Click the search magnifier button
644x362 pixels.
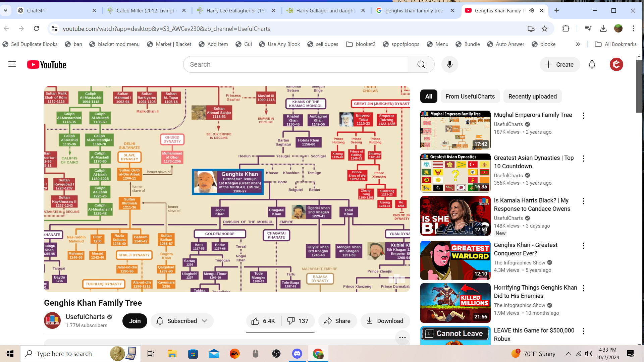click(x=421, y=64)
